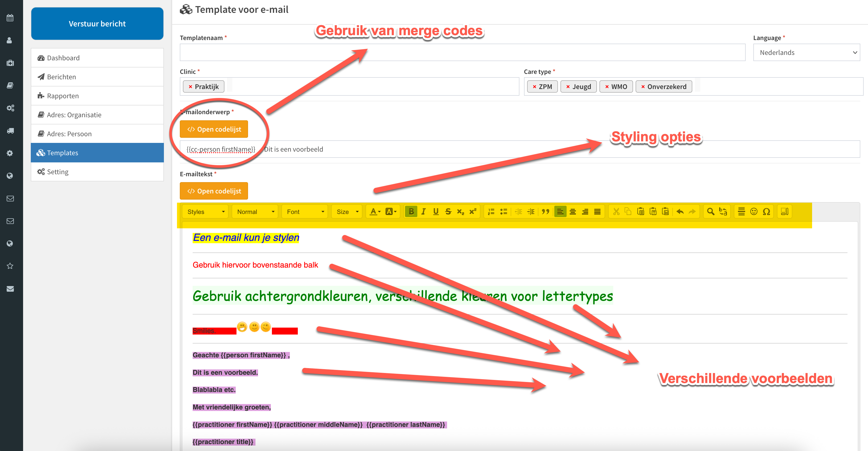Remove the Jeugd care type tag
868x451 pixels.
(568, 87)
